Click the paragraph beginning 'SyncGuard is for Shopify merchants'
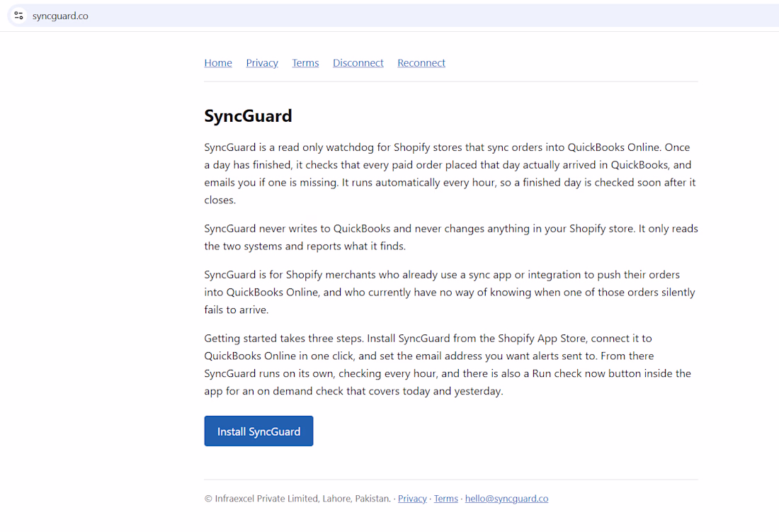The height and width of the screenshot is (532, 779). 450,292
